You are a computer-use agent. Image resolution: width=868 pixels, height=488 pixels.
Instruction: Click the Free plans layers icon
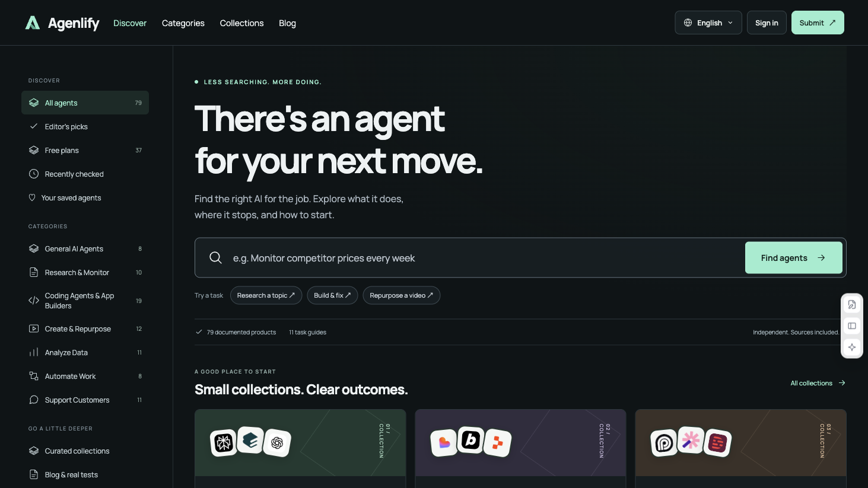point(34,150)
